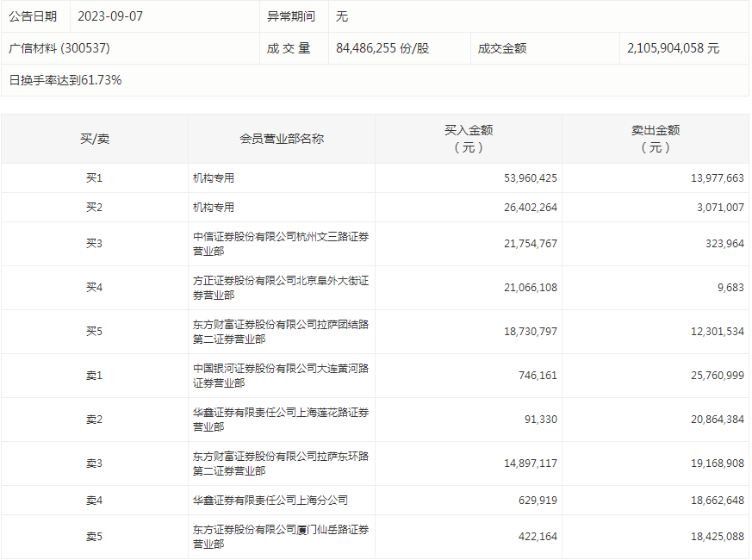This screenshot has height=560, width=752.
Task: Select buy amount 14,897,117
Action: pyautogui.click(x=531, y=464)
